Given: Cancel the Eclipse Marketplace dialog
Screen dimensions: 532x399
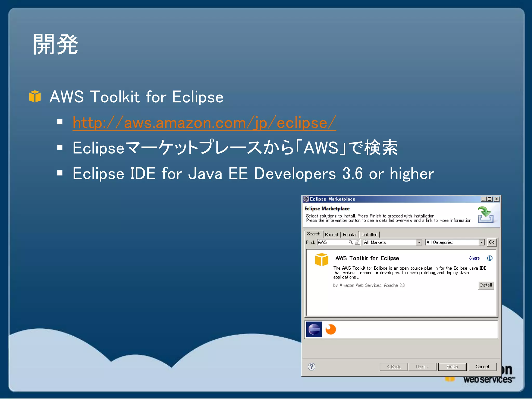Looking at the screenshot, I should coord(482,367).
